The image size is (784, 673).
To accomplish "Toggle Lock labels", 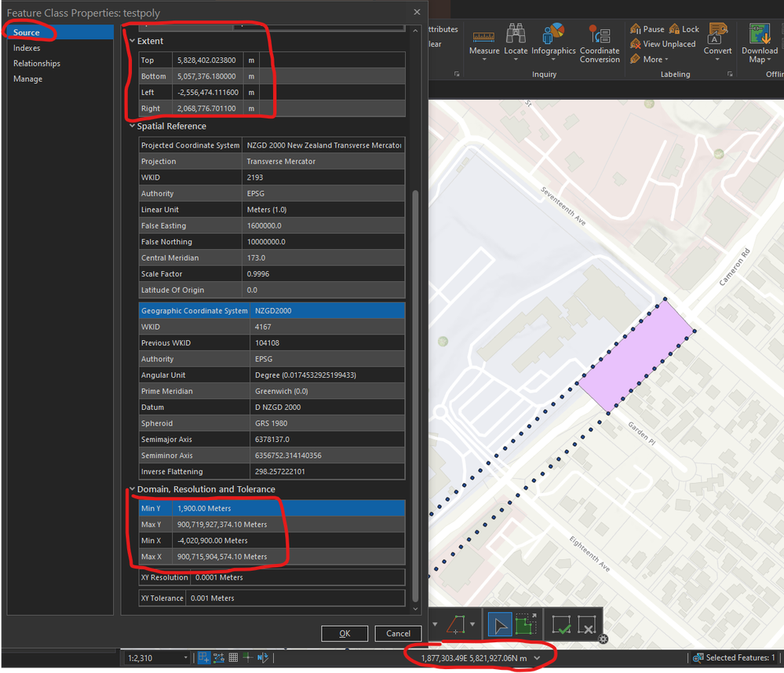I will click(x=683, y=29).
